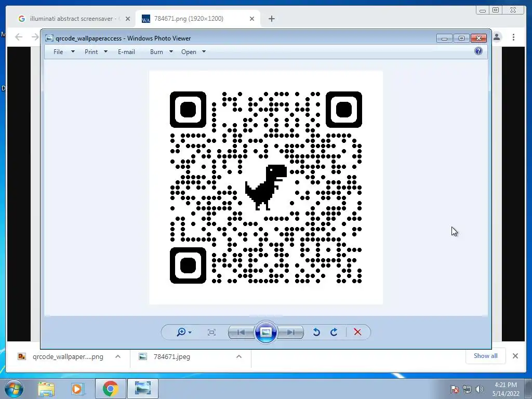Rotate the image counterclockwise

[x=316, y=332]
